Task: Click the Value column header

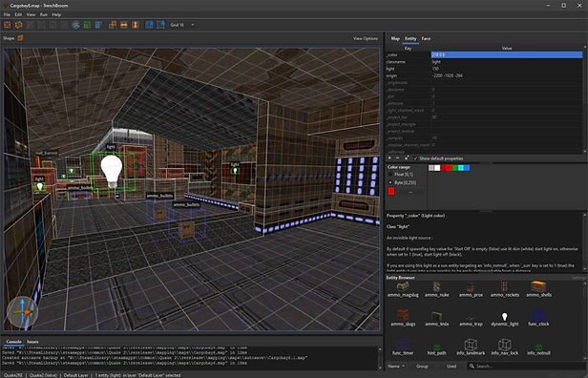Action: (x=507, y=48)
